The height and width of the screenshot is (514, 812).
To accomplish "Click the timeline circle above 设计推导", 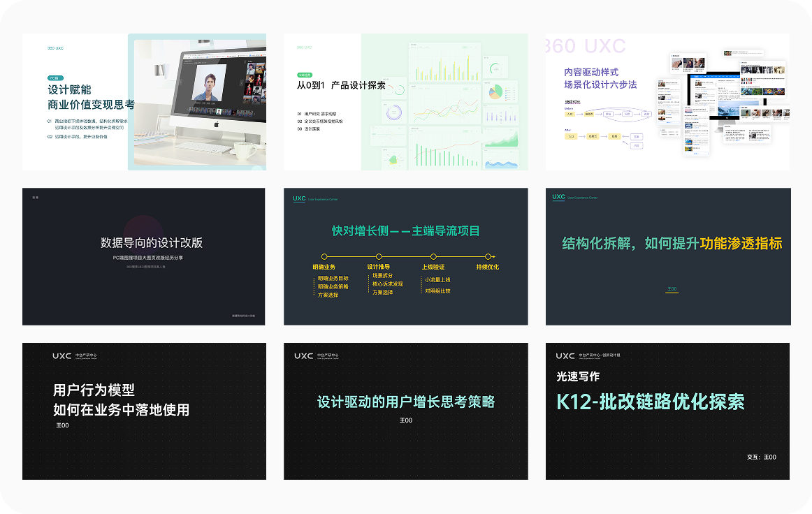I will coord(379,257).
